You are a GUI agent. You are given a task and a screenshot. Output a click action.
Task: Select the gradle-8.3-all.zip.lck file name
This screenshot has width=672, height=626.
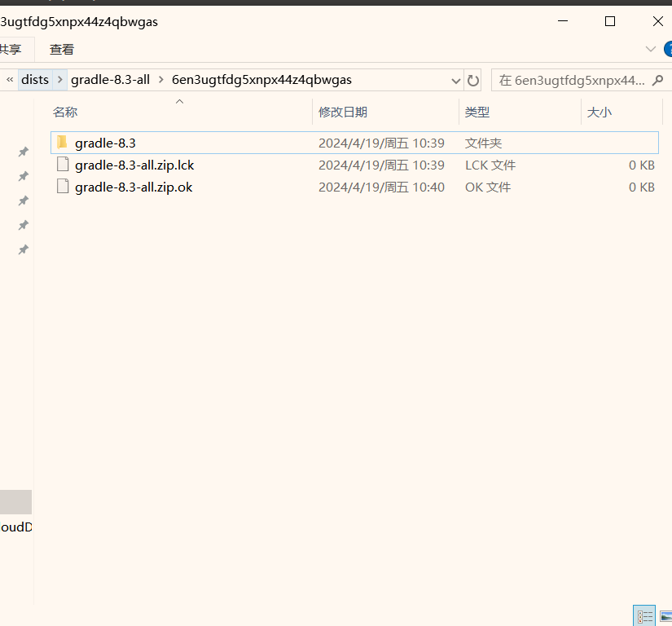coord(134,165)
